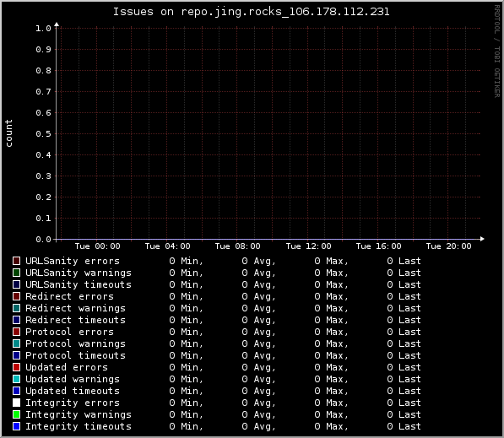Click the Tue 12:00 time axis label
504x438 pixels.
tap(309, 246)
